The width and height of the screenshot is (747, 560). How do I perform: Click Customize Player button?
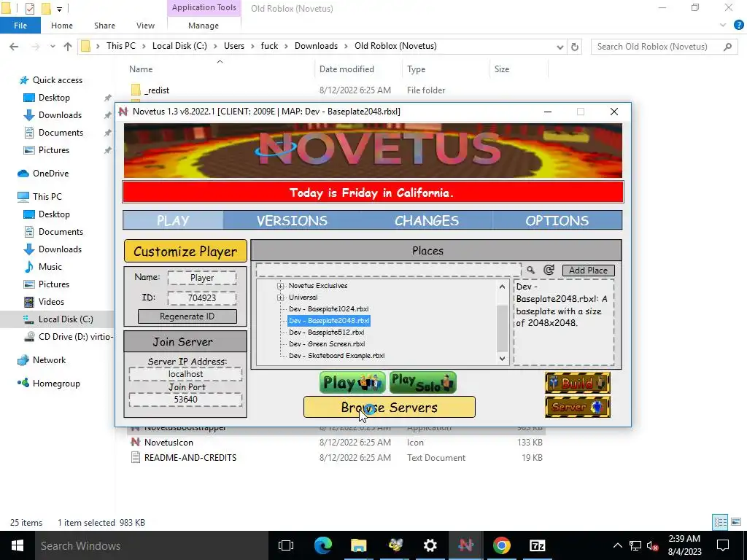(x=185, y=251)
